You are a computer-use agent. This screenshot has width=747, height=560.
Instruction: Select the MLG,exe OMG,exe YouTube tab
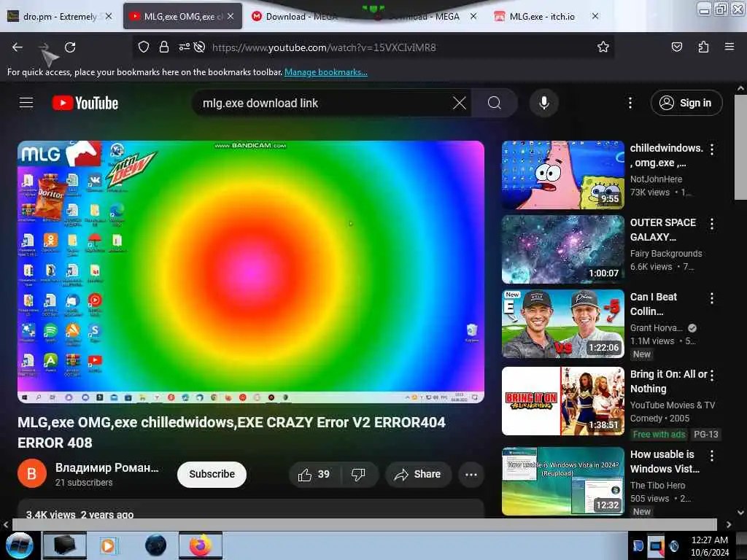(x=182, y=16)
